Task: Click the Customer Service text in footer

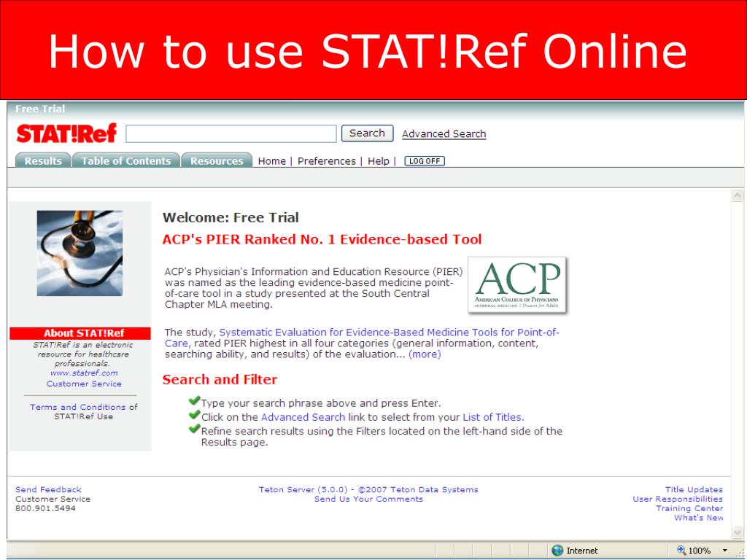Action: (x=53, y=499)
